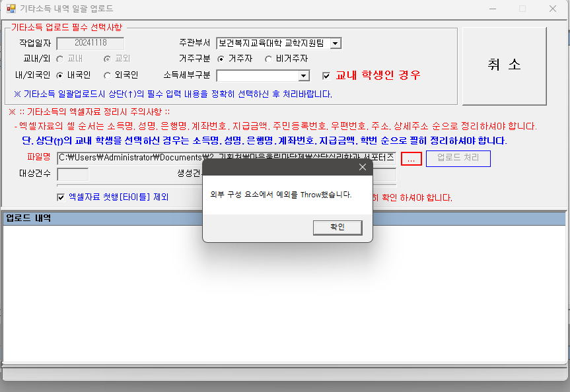Click the error message text in the dialog
Viewport: 570px width, 392px height.
281,195
